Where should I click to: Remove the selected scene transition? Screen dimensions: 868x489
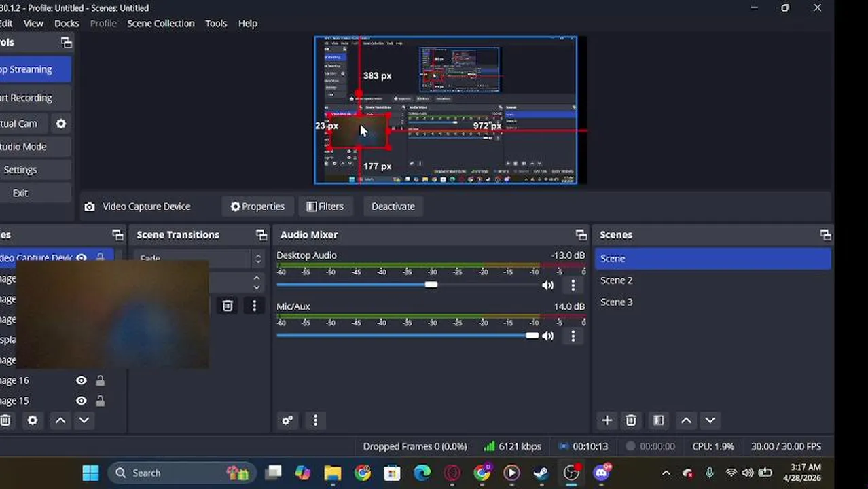coord(228,306)
